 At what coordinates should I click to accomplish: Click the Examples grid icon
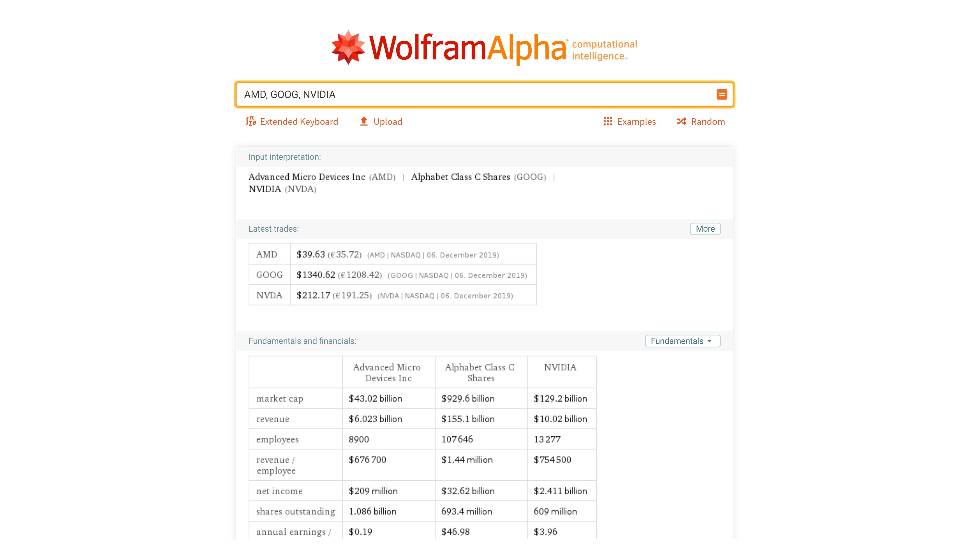tap(608, 121)
